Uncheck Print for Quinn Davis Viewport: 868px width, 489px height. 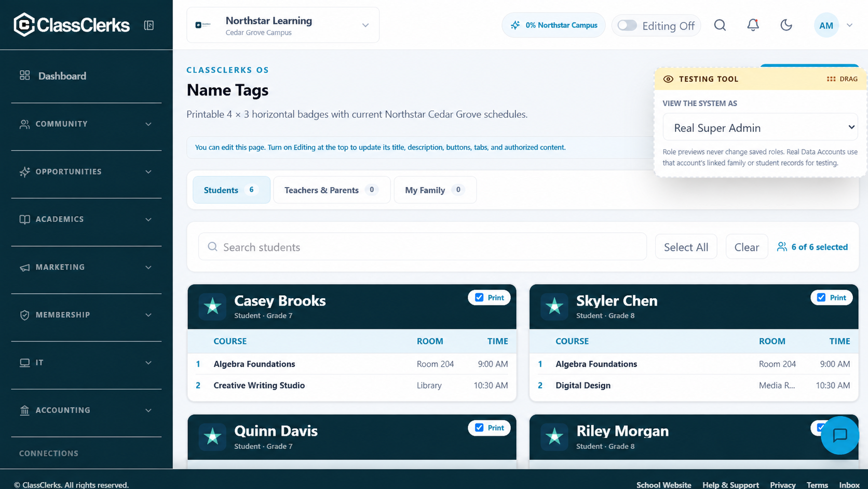point(479,428)
